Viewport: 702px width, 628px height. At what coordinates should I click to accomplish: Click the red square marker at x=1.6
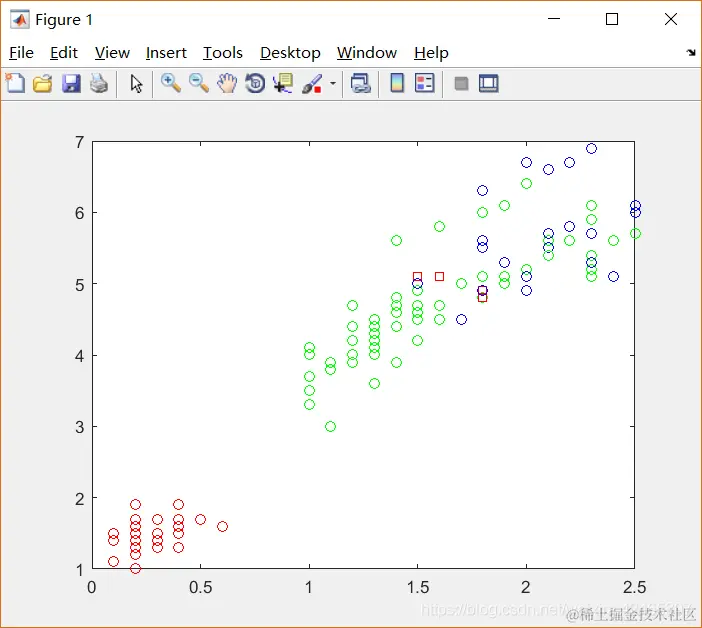440,277
